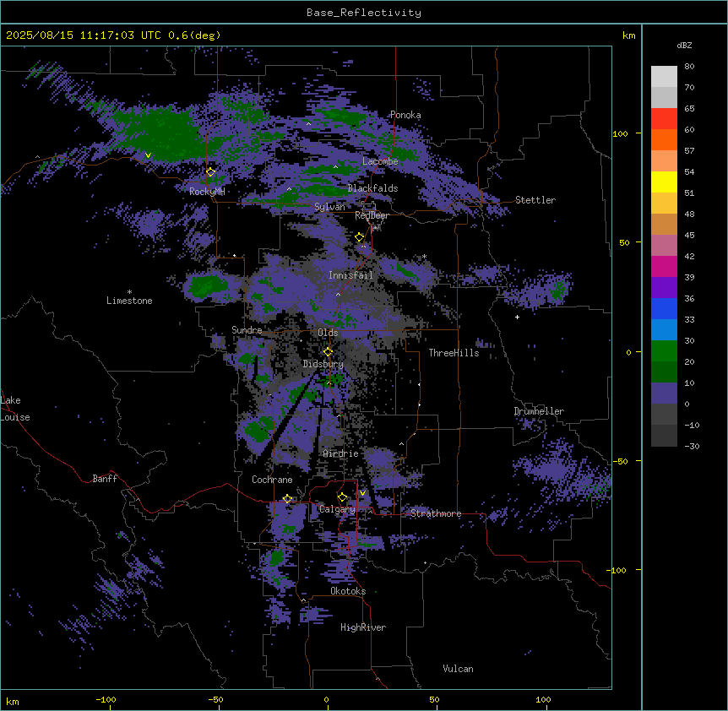Click the asterisk marker above Limestone
The height and width of the screenshot is (711, 728).
[x=129, y=292]
